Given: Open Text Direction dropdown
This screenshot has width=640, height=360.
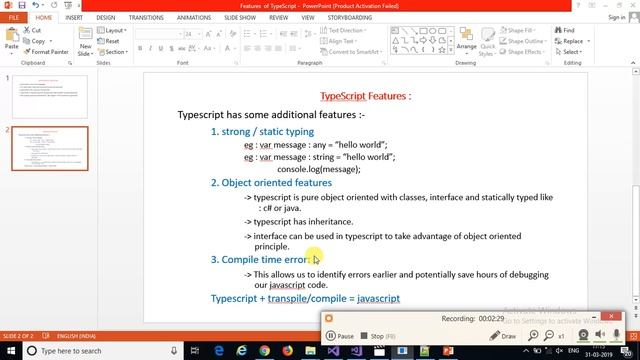Looking at the screenshot, I should click(343, 30).
